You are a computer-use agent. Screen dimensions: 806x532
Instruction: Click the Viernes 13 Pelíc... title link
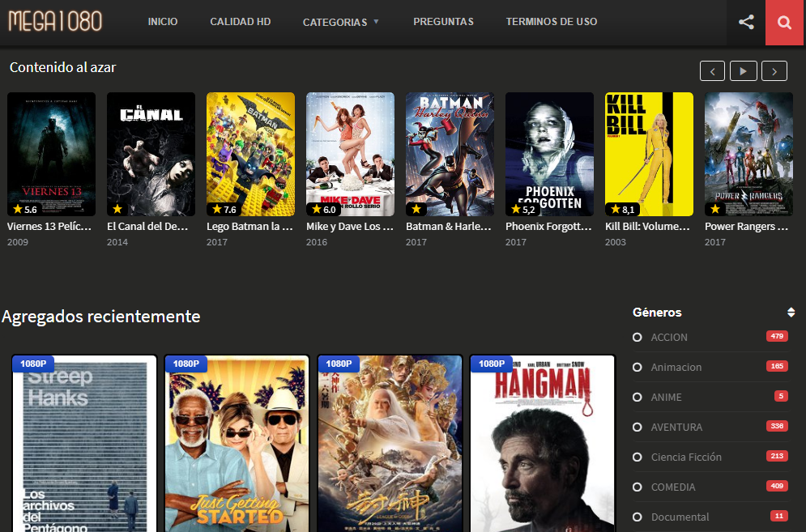pos(49,226)
